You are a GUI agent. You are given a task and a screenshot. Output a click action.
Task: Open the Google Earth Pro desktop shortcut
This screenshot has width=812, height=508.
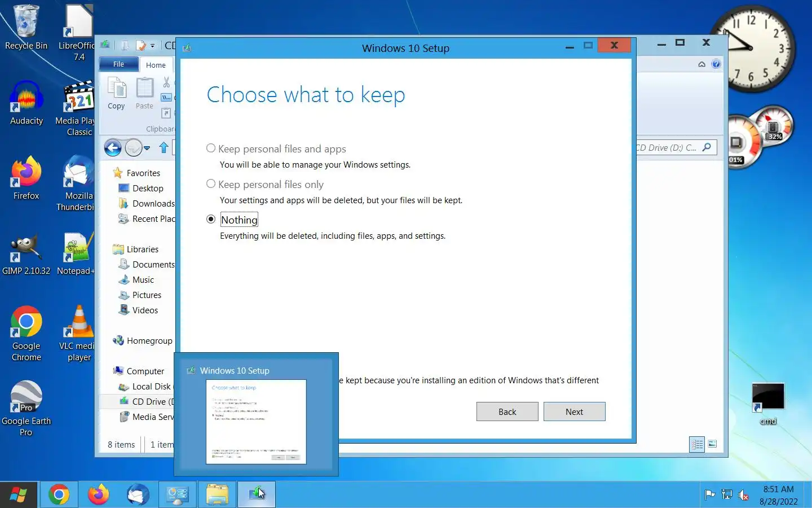(26, 408)
